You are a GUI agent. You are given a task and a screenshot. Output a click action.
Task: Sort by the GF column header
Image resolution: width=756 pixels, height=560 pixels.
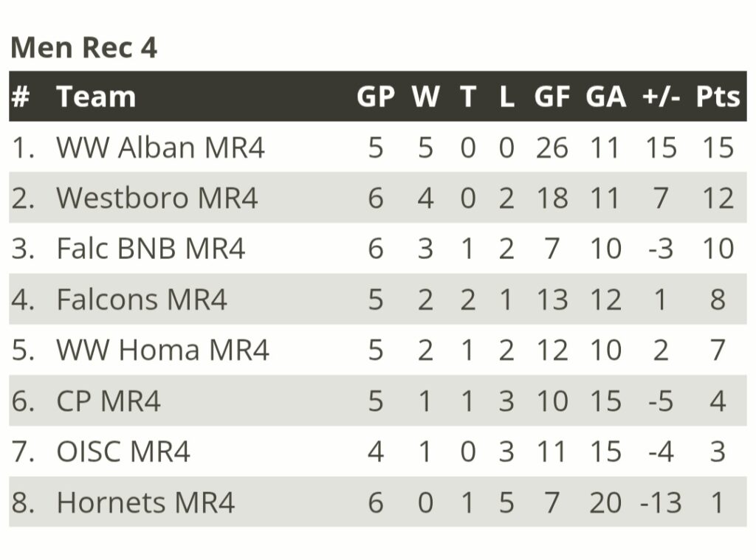(x=552, y=97)
